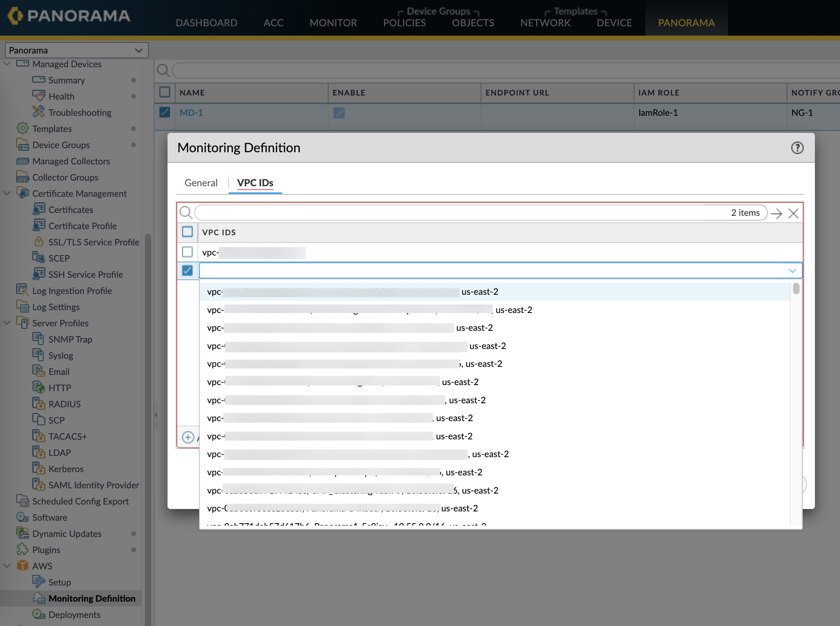Click the Health monitor icon
The width and height of the screenshot is (840, 626).
pyautogui.click(x=38, y=96)
